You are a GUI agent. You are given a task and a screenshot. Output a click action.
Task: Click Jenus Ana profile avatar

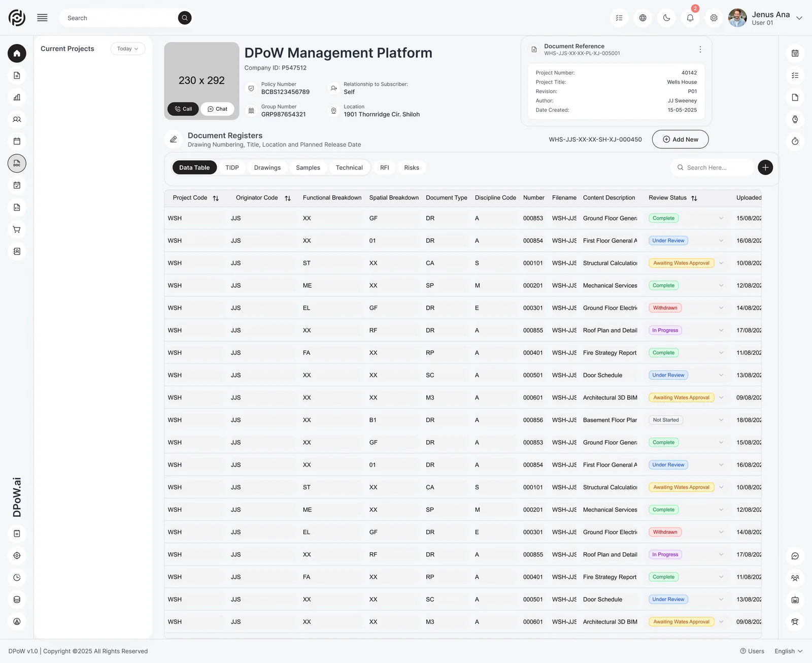click(737, 18)
